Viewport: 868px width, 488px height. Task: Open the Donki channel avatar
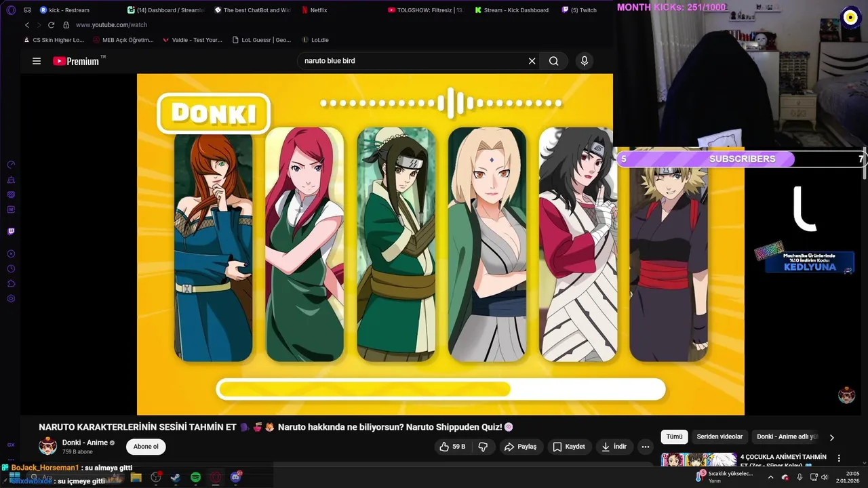(47, 446)
